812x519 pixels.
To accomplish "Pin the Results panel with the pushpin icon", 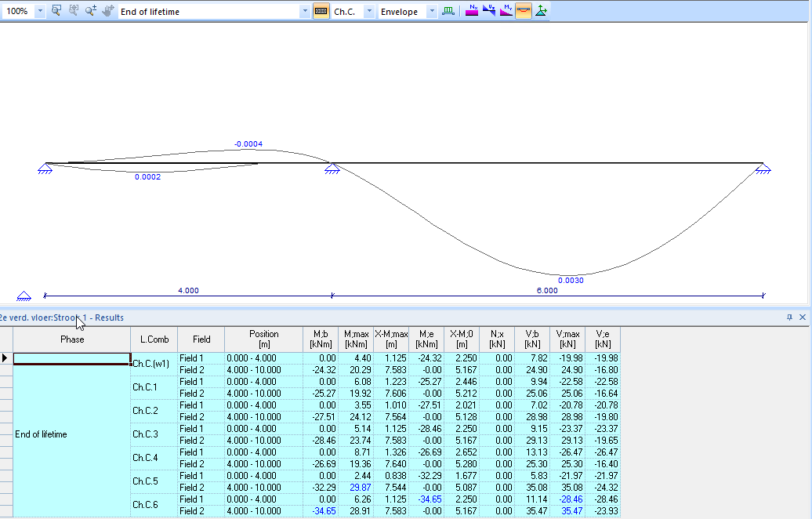I will pyautogui.click(x=790, y=318).
